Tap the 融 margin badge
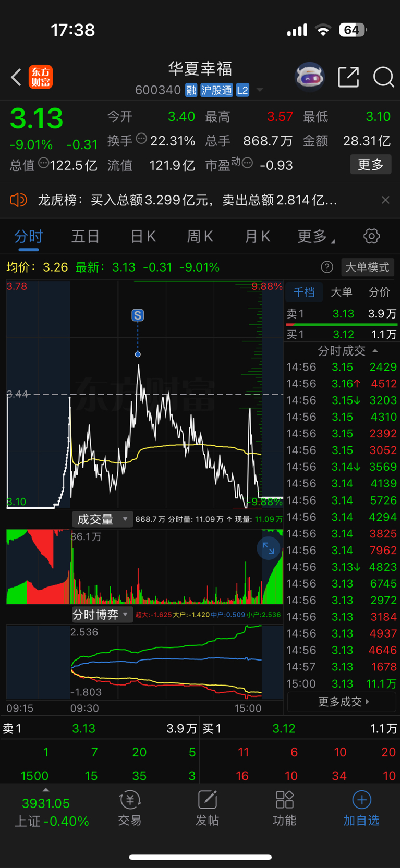The image size is (401, 868). click(191, 90)
